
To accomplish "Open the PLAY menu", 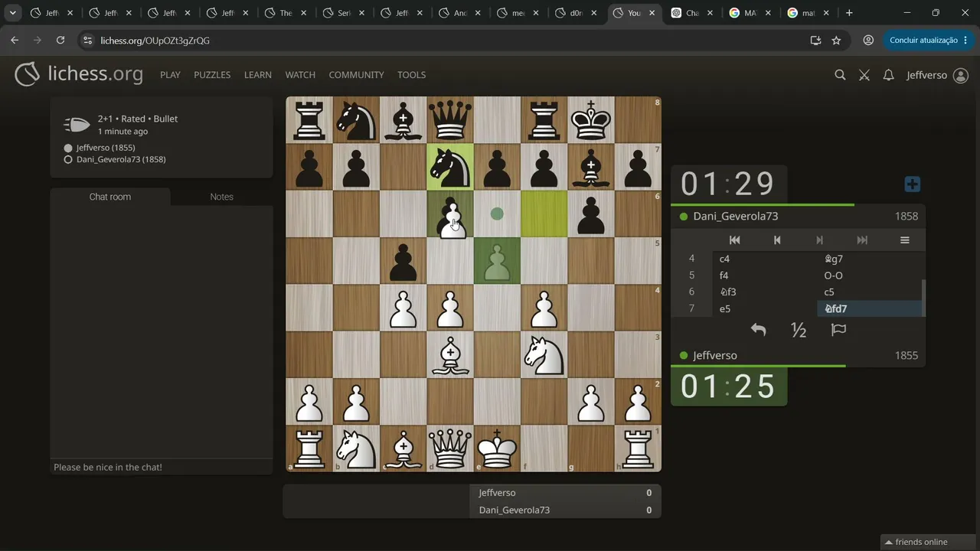I will [170, 75].
